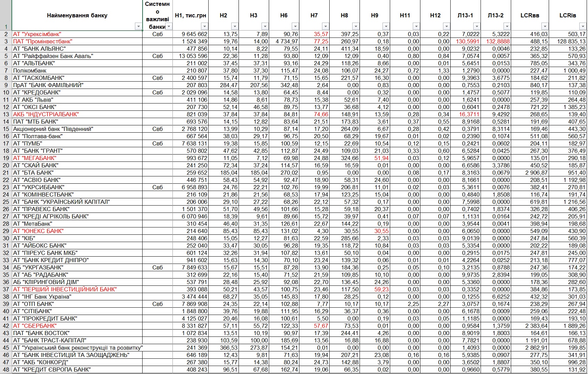Click cell ПАТ "Промінвестбанк"
The height and width of the screenshot is (374, 588).
pos(77,41)
